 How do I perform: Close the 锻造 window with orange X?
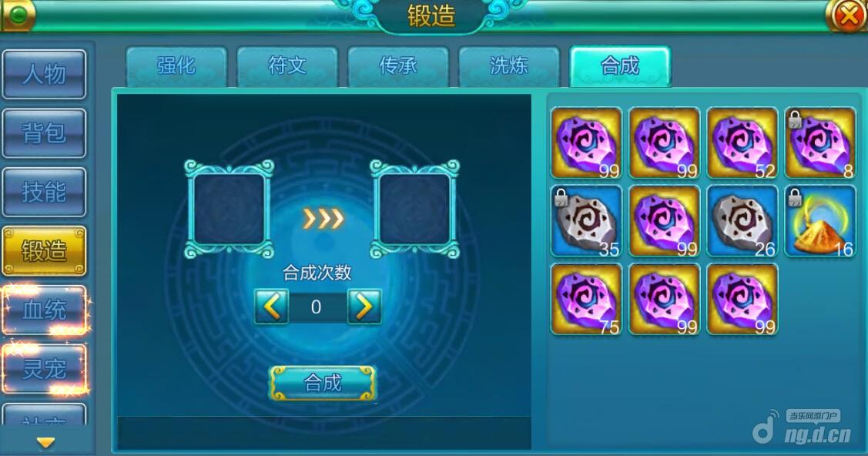(x=847, y=15)
